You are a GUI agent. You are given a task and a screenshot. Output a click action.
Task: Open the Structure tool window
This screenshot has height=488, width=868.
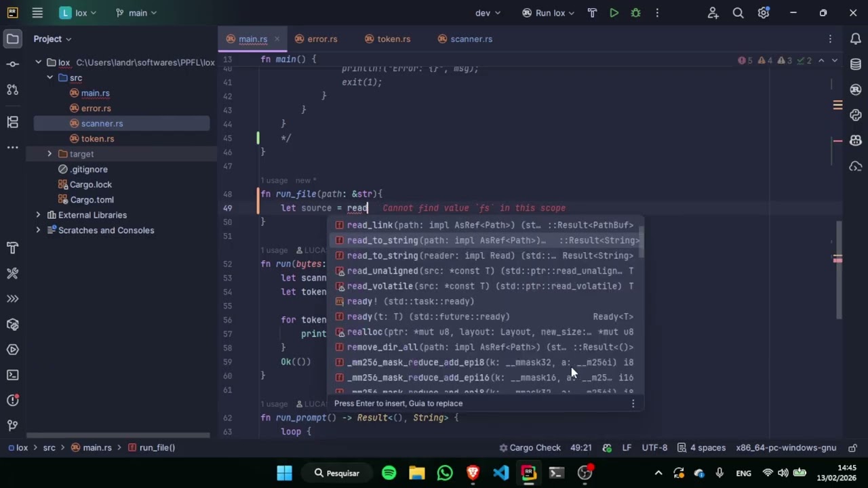12,122
